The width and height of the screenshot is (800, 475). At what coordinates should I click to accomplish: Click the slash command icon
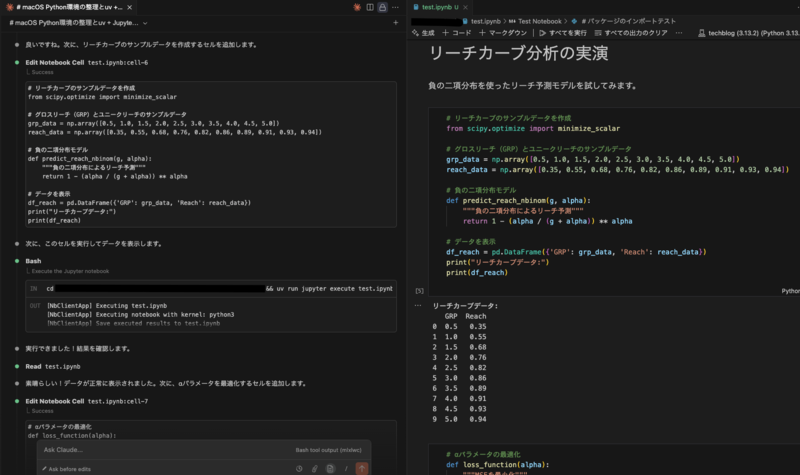click(346, 469)
